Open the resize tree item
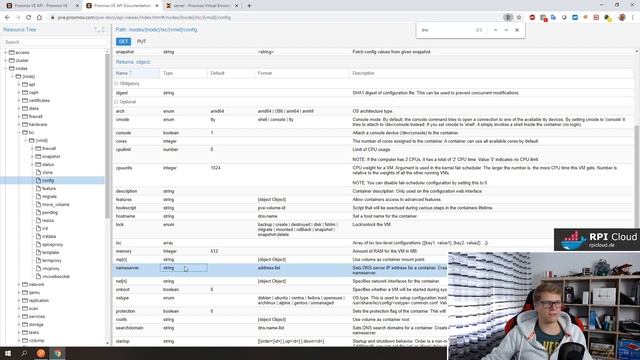The width and height of the screenshot is (640, 360). coord(48,220)
